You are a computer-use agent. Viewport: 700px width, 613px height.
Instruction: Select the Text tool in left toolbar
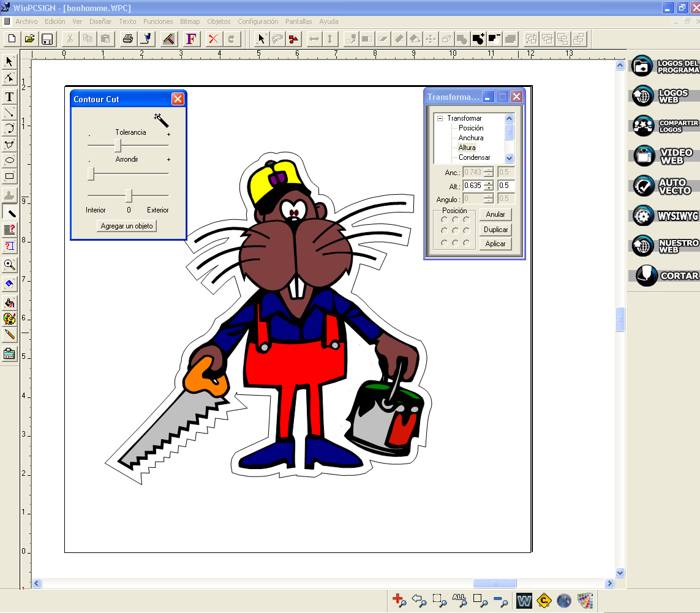coord(9,97)
